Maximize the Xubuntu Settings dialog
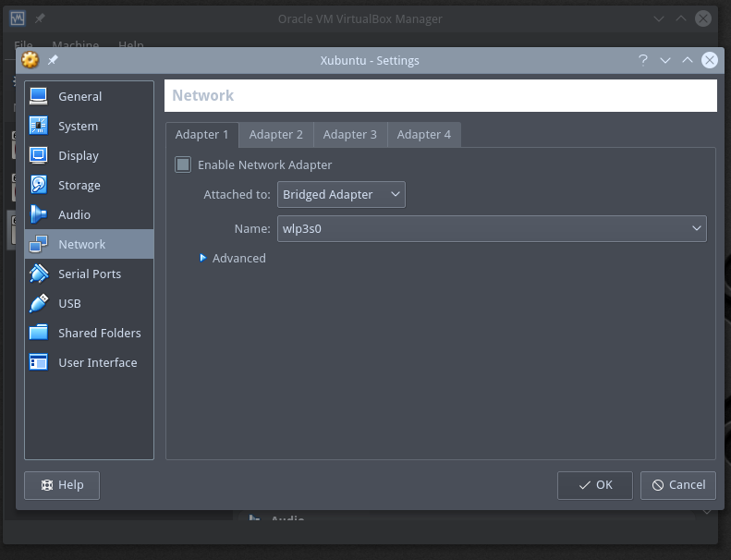 (x=688, y=60)
